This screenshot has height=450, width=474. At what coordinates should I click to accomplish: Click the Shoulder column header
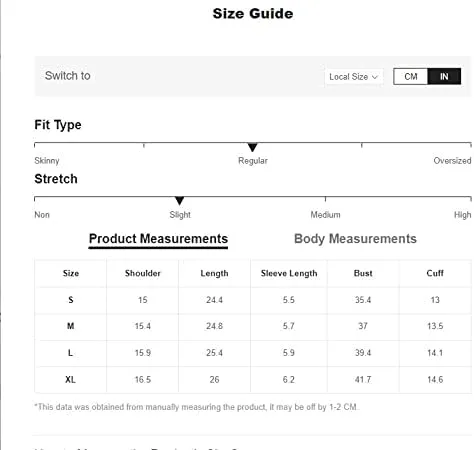[143, 273]
